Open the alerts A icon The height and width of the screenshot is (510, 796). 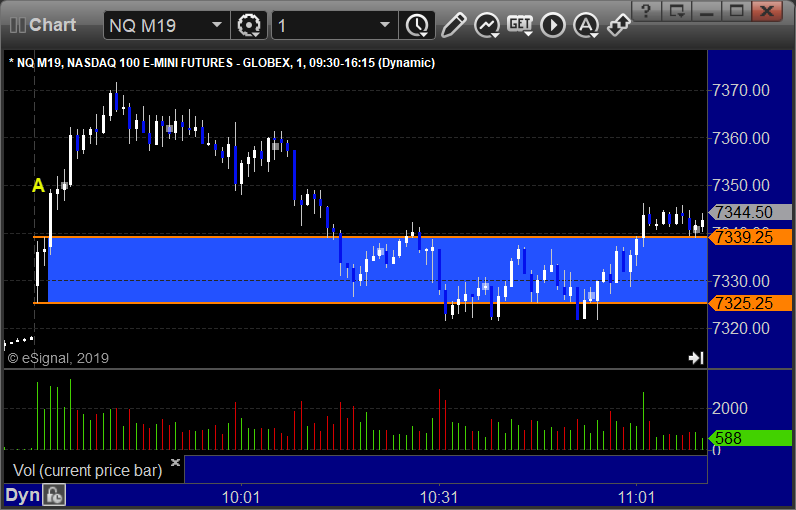point(586,25)
